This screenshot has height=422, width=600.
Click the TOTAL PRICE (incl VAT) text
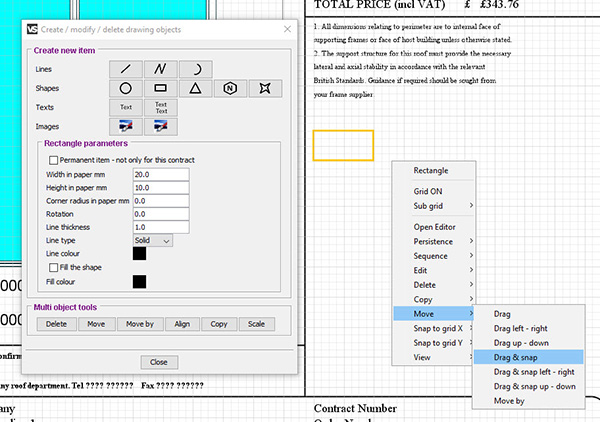coord(379,5)
